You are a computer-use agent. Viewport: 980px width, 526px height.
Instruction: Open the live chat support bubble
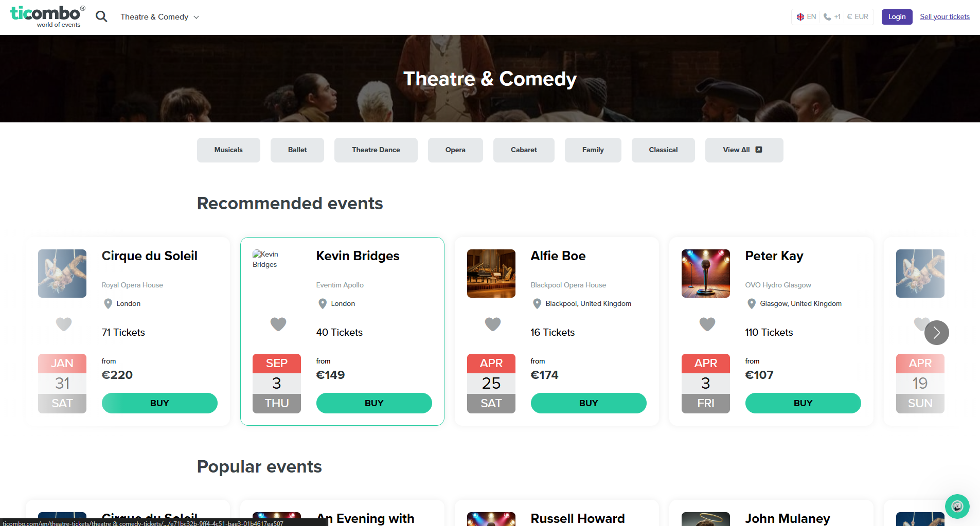click(x=957, y=506)
